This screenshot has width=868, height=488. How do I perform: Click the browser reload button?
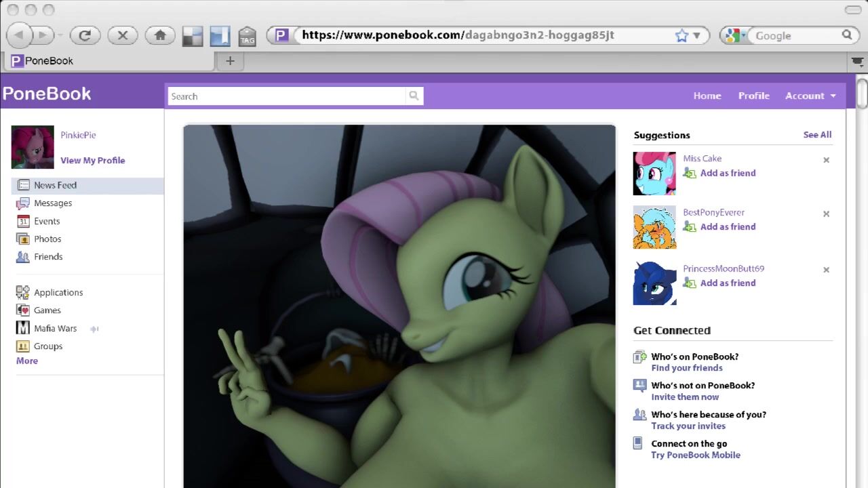pos(85,35)
